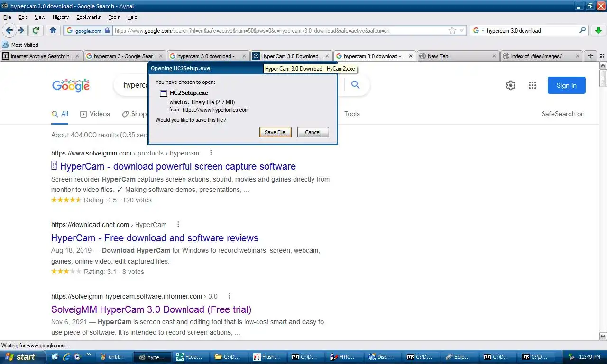Click the blue Google search magnifier button
Screen dimensions: 607x364
[x=355, y=85]
